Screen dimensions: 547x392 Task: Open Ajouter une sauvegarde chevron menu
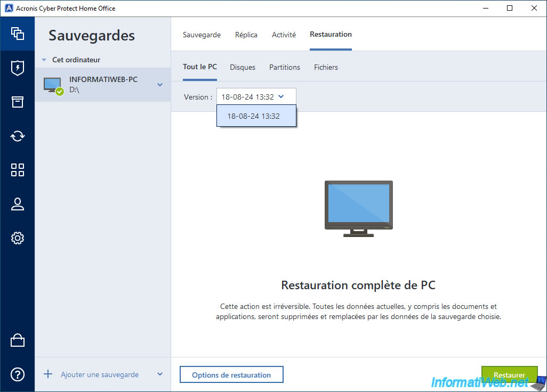point(160,374)
